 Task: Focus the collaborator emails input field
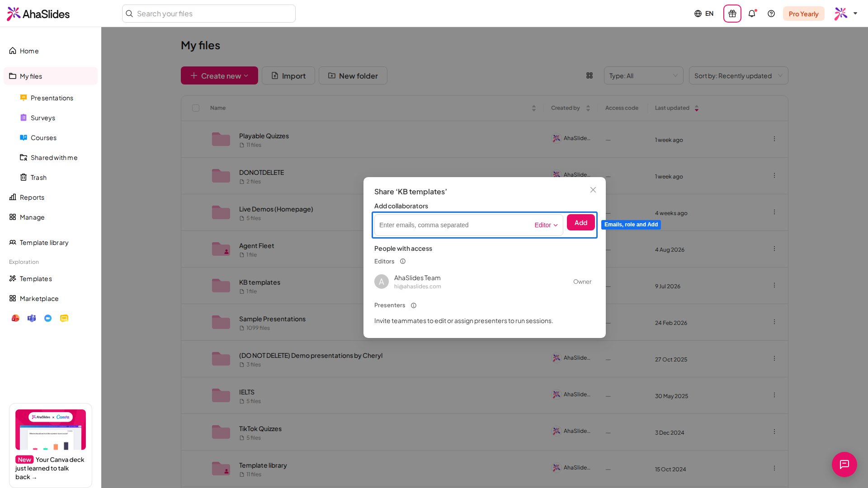tap(454, 225)
